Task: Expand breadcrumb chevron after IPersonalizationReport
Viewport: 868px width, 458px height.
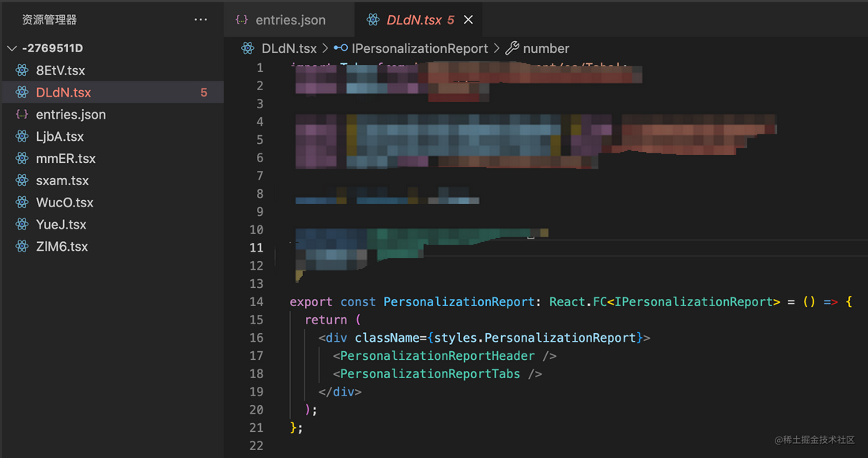Action: point(496,48)
